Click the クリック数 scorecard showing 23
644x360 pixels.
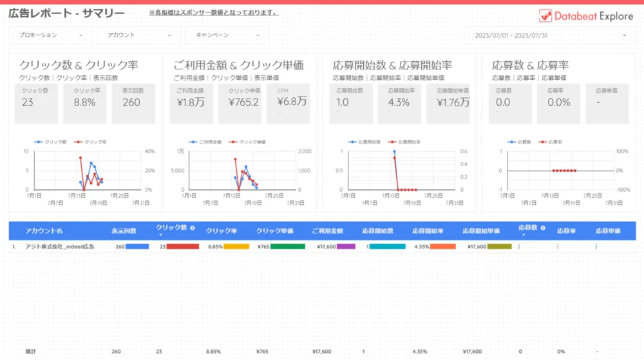click(x=35, y=102)
